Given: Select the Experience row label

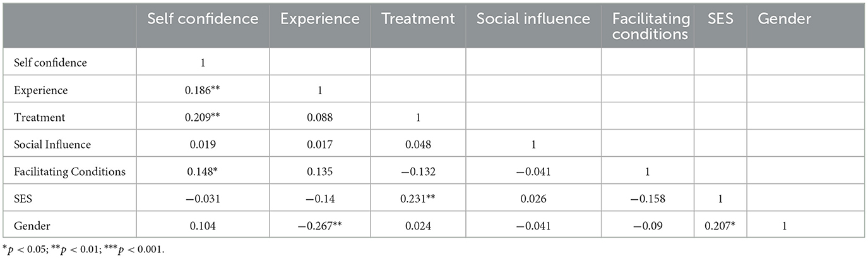Looking at the screenshot, I should coord(40,90).
